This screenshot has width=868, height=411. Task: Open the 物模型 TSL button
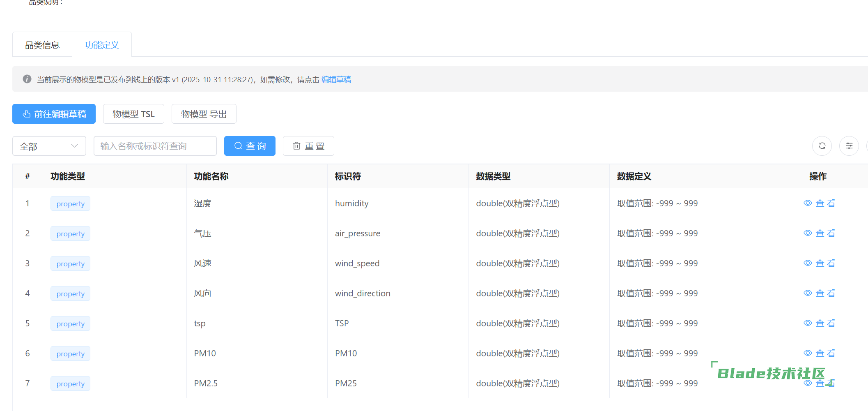click(x=133, y=114)
